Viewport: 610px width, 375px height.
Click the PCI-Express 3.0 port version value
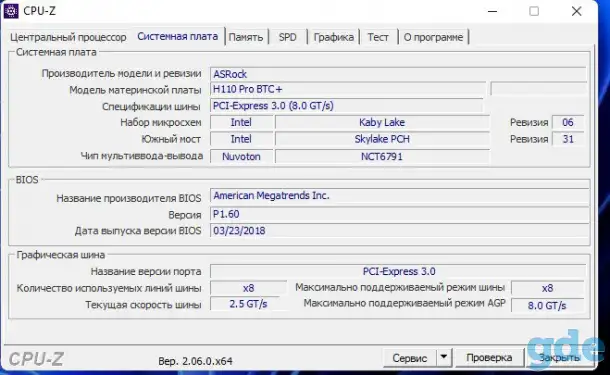[x=398, y=271]
